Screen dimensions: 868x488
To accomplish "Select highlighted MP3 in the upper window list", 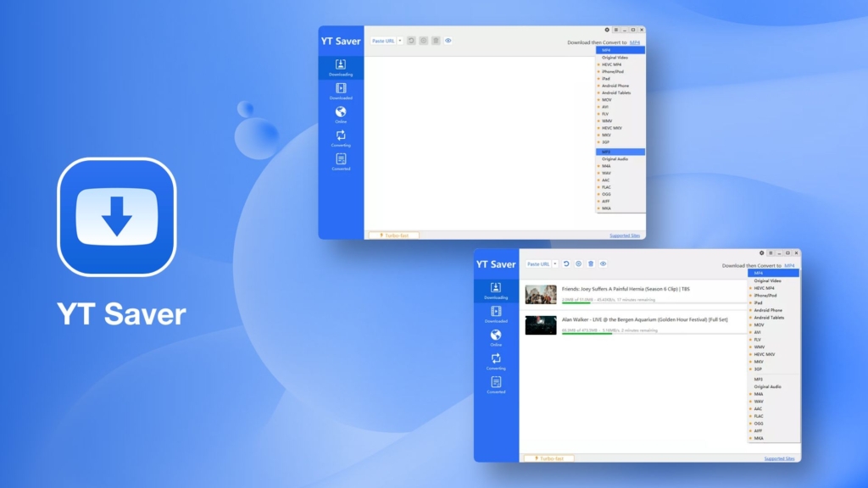I will [620, 152].
